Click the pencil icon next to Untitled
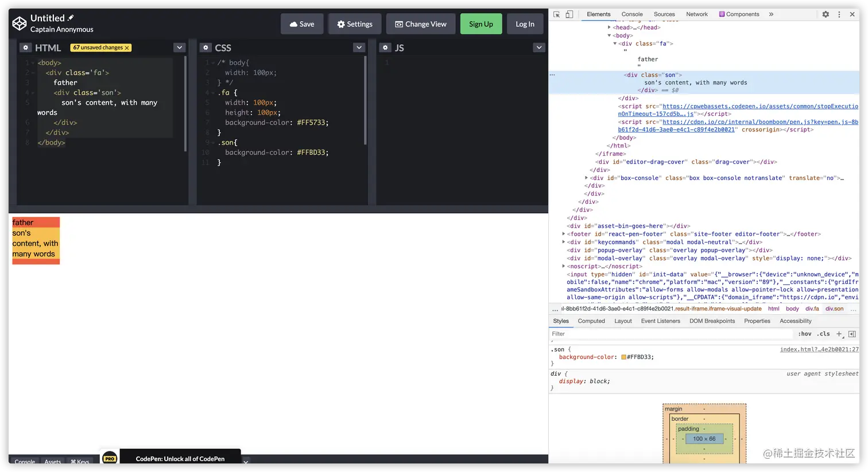 [x=71, y=18]
